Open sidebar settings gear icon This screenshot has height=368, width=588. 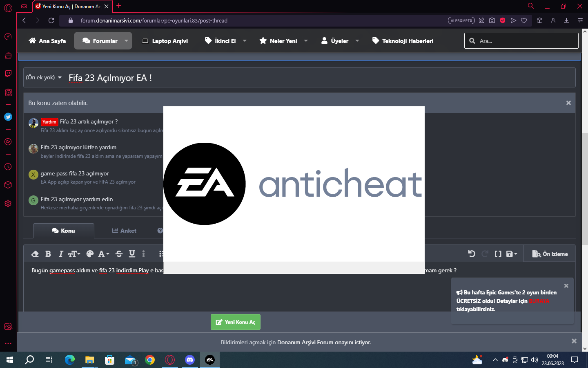point(8,204)
